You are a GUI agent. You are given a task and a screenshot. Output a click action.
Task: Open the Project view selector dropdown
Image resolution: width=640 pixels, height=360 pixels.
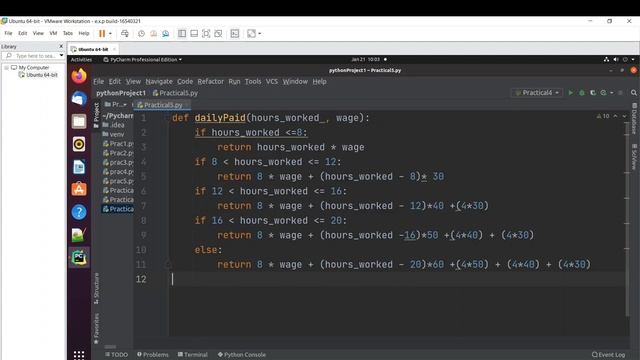click(x=116, y=104)
